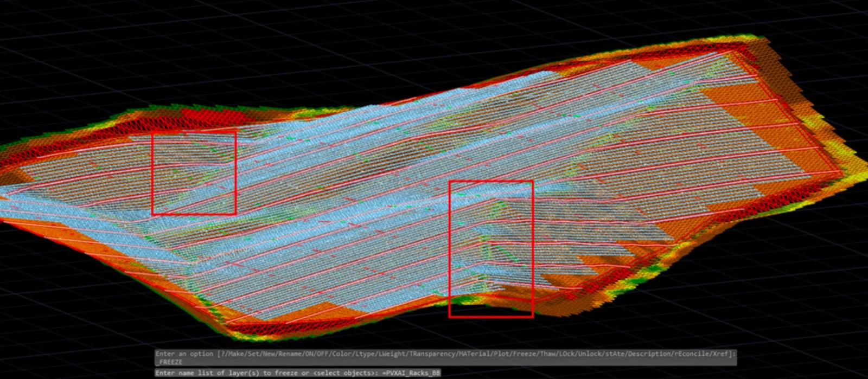Choose the Set option in command line
The image size is (868, 379).
click(253, 354)
